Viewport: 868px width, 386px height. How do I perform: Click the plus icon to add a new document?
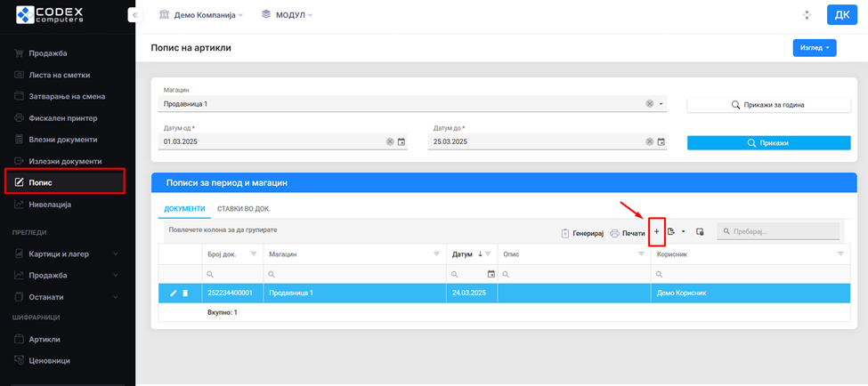coord(657,232)
